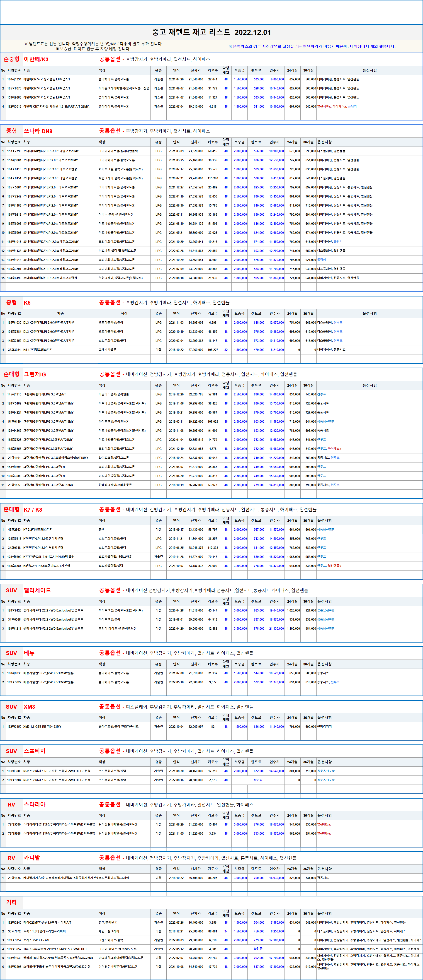Click plate number 169호3052
This screenshot has width=423, height=980.
click(14, 949)
